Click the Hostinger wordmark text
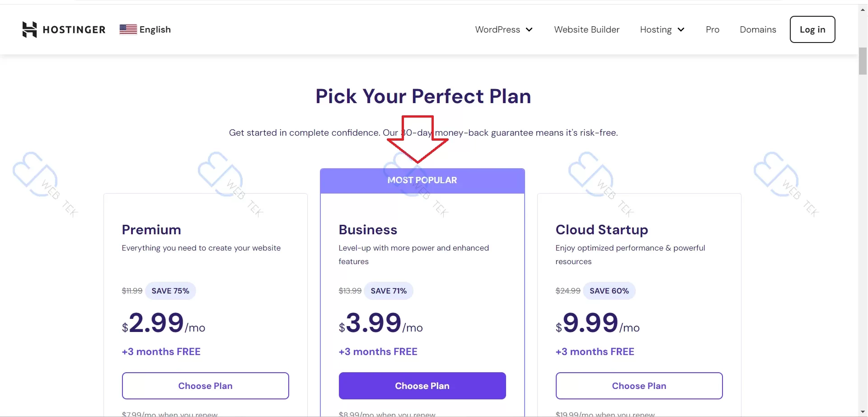 click(x=74, y=30)
